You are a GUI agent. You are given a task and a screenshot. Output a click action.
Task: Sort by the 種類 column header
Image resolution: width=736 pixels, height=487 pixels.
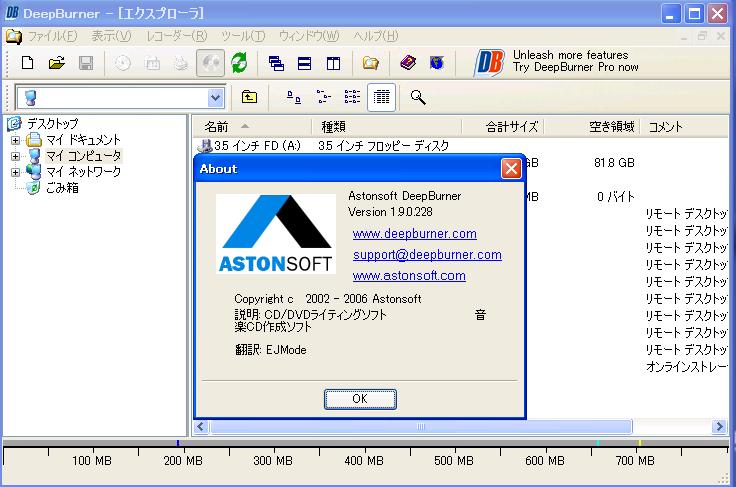coord(386,127)
